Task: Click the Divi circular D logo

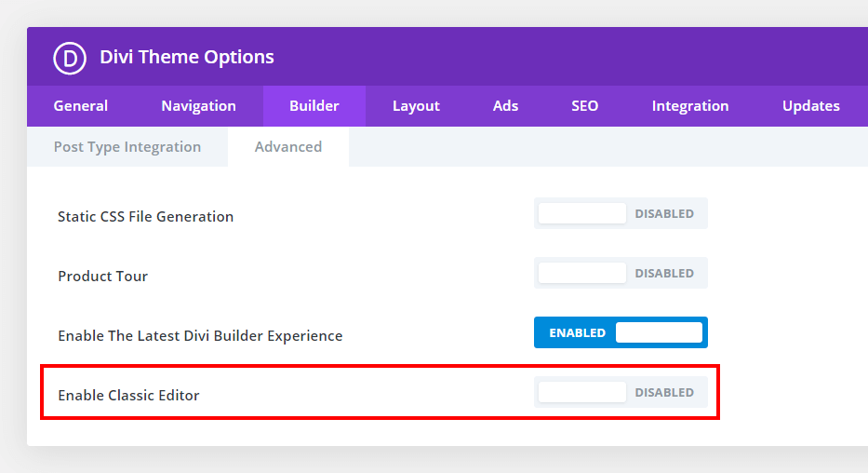Action: pos(70,58)
